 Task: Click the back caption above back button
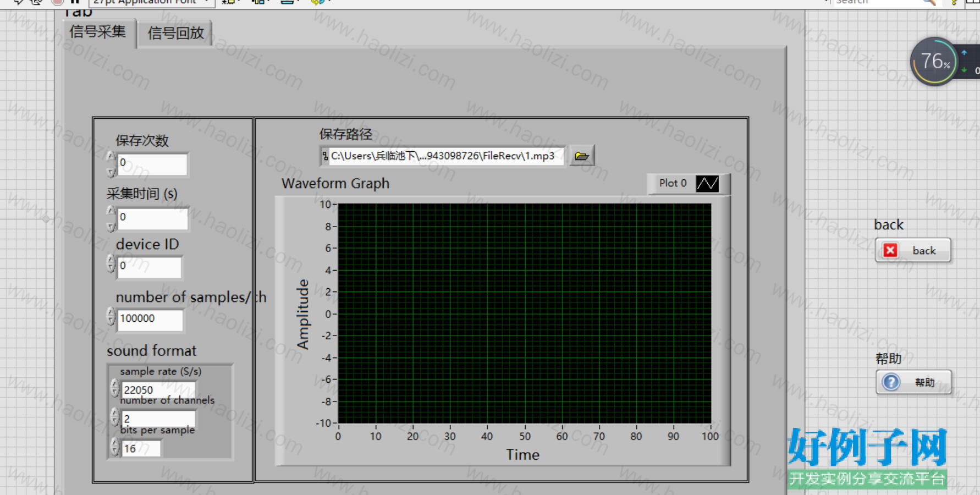tap(889, 224)
